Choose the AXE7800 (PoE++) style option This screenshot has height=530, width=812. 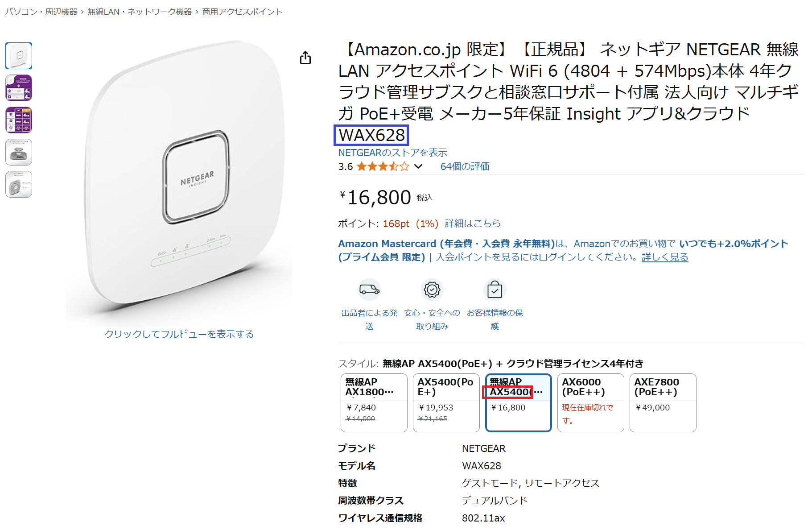(663, 403)
